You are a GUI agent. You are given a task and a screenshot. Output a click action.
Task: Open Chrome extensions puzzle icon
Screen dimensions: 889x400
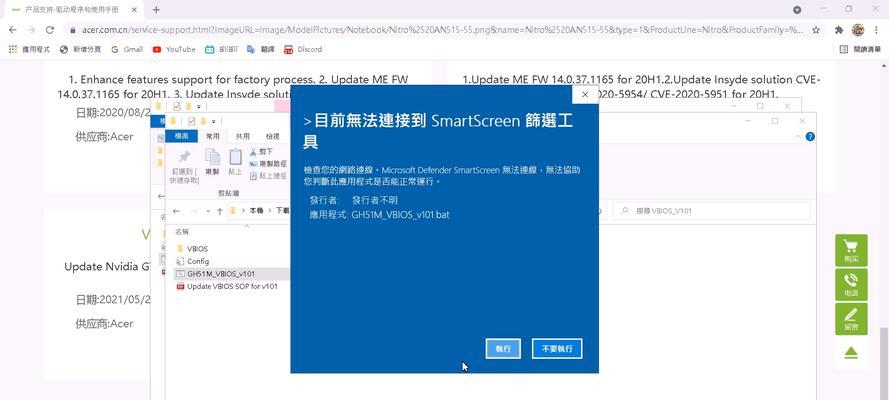(839, 30)
